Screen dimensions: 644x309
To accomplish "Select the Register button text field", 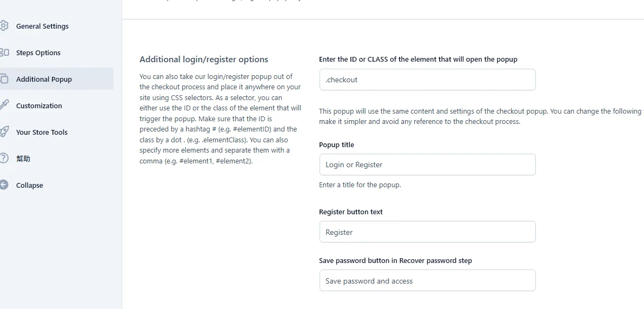I will point(428,232).
